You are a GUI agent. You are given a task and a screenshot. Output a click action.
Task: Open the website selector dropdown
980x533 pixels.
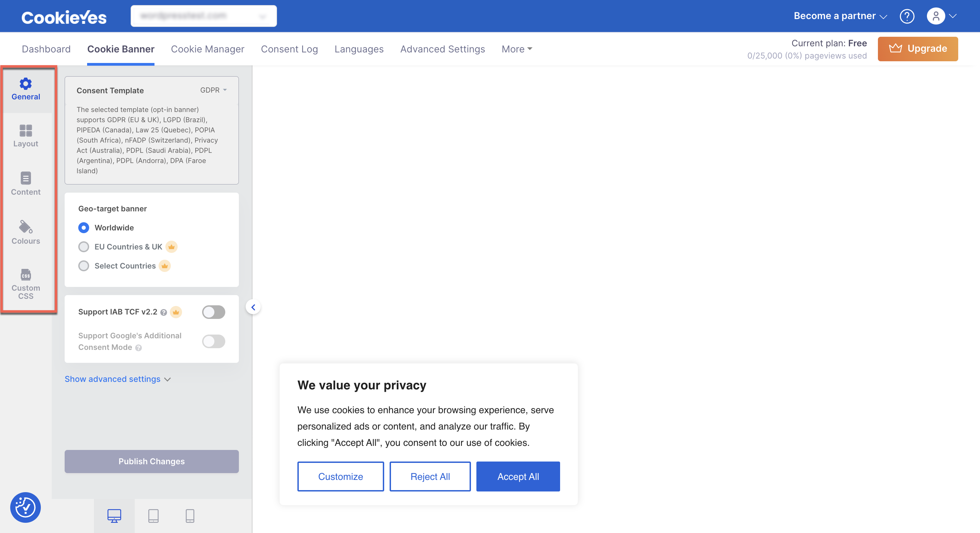[x=203, y=16]
